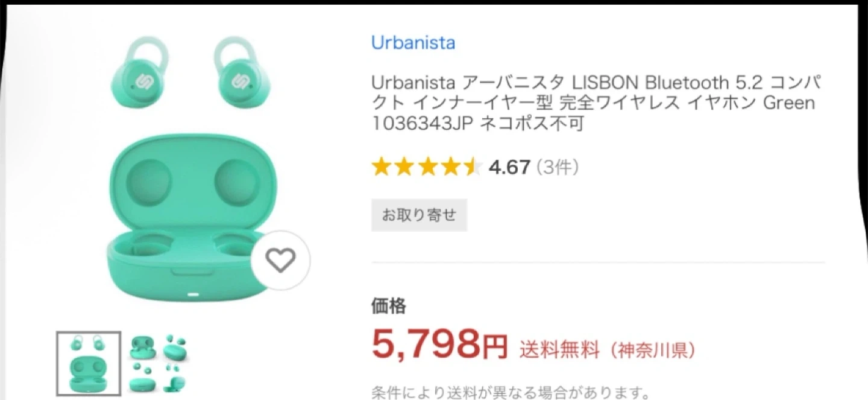Screen dimensions: 868x400
Task: Click the second gold rating star
Action: point(404,167)
